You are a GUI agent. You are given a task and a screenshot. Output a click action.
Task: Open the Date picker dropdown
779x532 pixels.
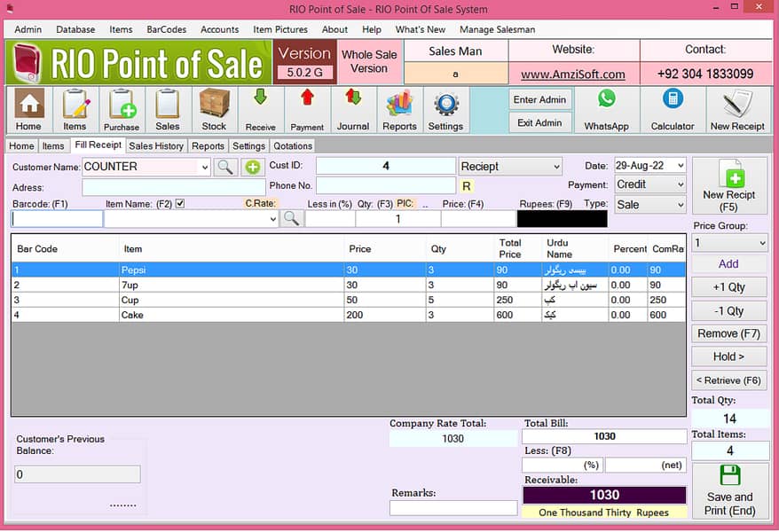tap(681, 166)
